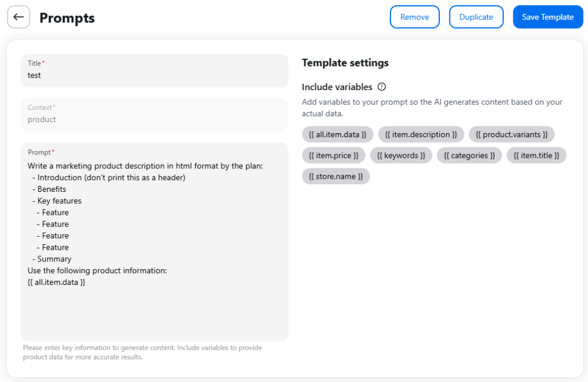
Task: Insert the {{ item.description }} variable chip
Action: click(x=421, y=134)
